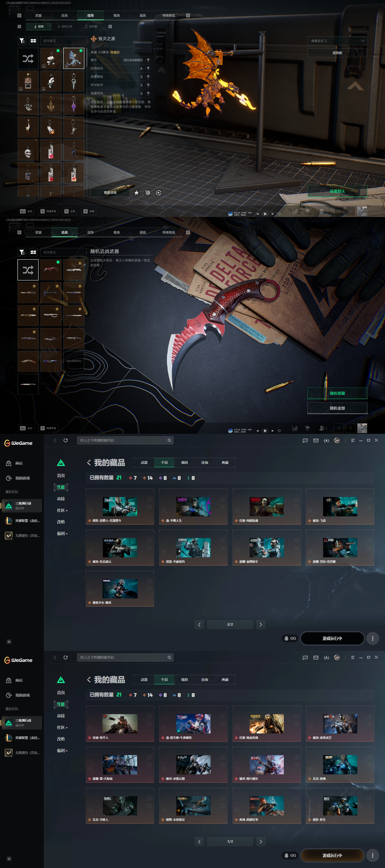Open the 道具 tab on melee weapon screen
The image size is (385, 868).
click(143, 232)
